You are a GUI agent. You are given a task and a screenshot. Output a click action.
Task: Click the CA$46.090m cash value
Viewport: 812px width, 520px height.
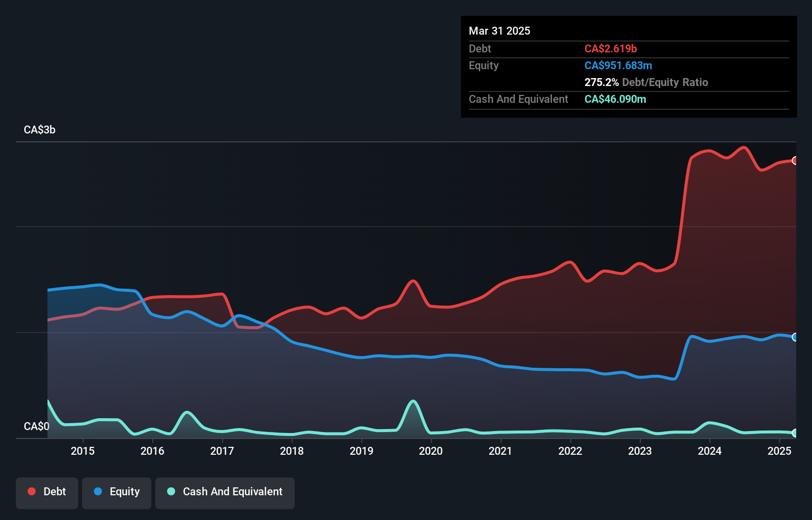(x=615, y=99)
